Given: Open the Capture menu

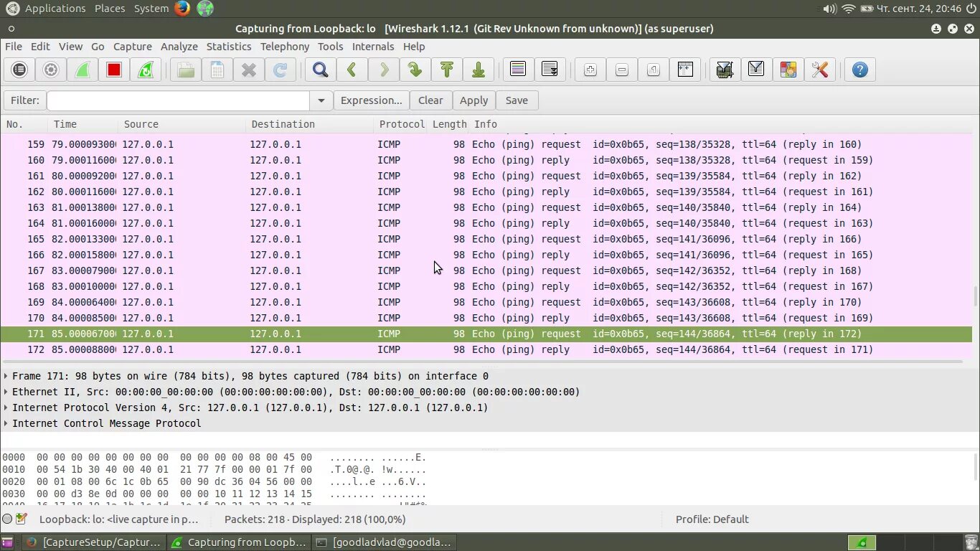Looking at the screenshot, I should (133, 46).
